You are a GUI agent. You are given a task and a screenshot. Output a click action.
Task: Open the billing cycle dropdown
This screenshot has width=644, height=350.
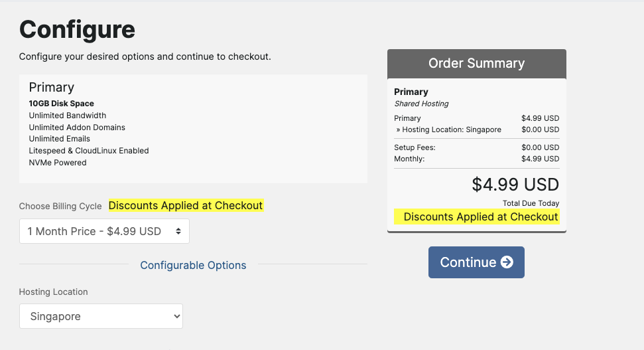click(104, 231)
